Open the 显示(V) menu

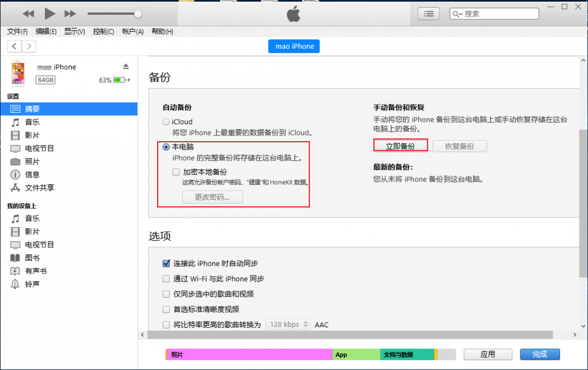[x=74, y=31]
